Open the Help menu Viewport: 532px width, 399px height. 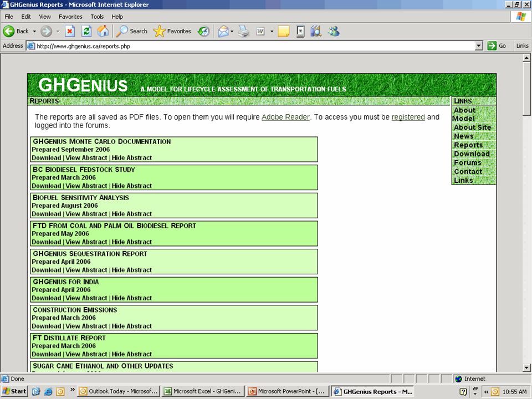point(117,17)
